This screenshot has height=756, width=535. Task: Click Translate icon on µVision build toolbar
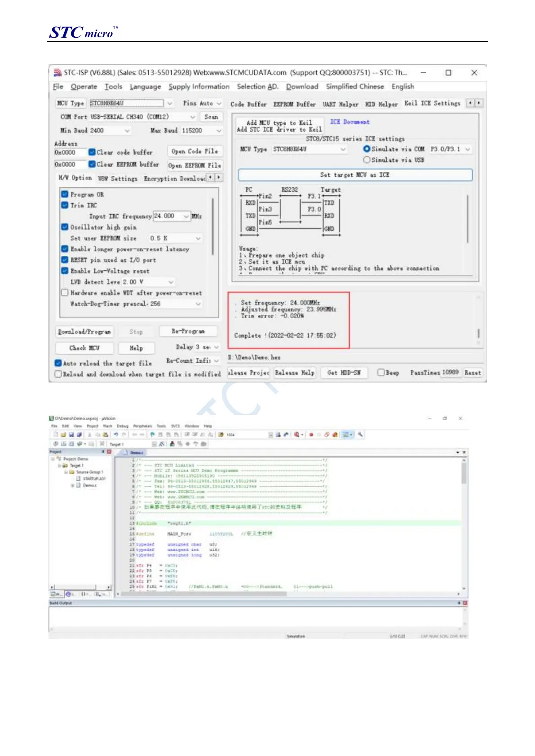coord(55,444)
